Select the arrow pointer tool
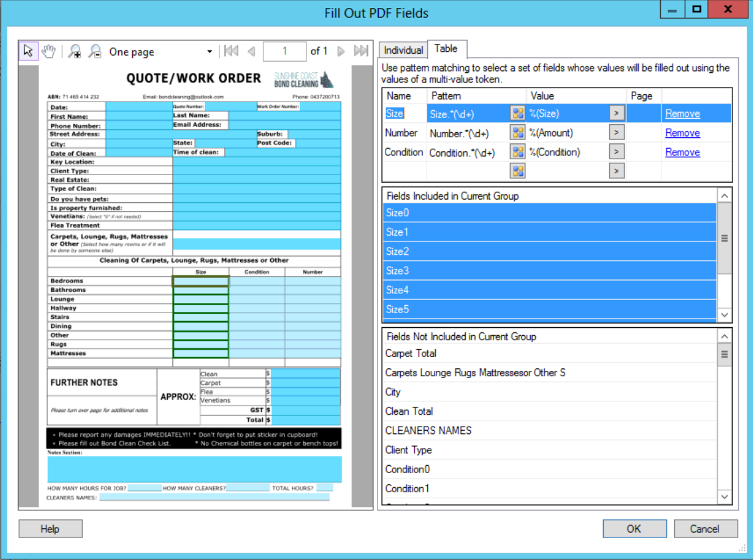The image size is (753, 560). pyautogui.click(x=28, y=52)
